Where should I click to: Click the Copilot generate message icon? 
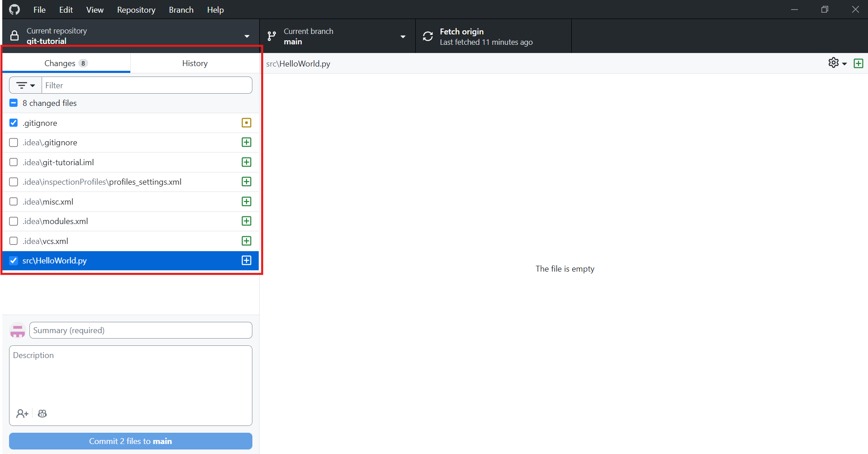(x=43, y=414)
